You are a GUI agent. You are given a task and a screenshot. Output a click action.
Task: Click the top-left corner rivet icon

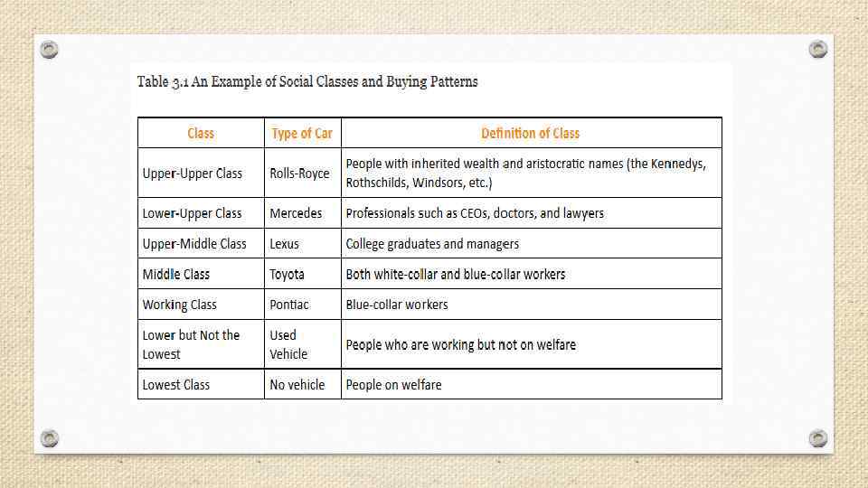click(x=50, y=49)
